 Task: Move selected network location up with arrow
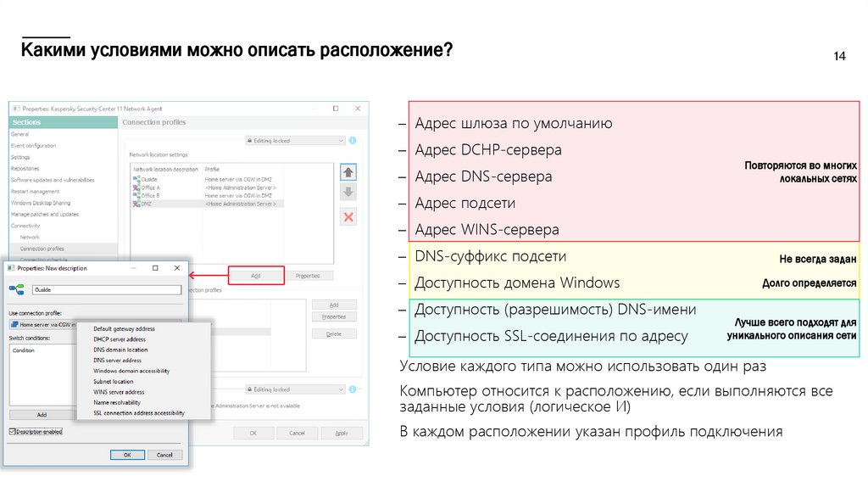(x=348, y=172)
